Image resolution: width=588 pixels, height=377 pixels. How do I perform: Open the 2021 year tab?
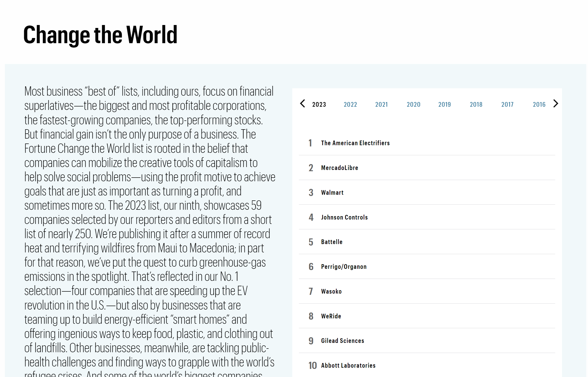[x=381, y=104]
